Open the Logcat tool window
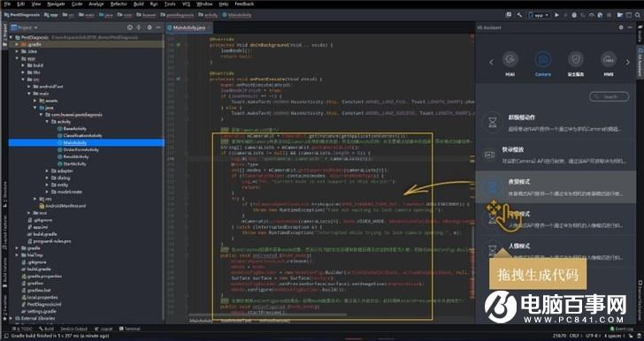Screen dimensions: 644x341 103,329
